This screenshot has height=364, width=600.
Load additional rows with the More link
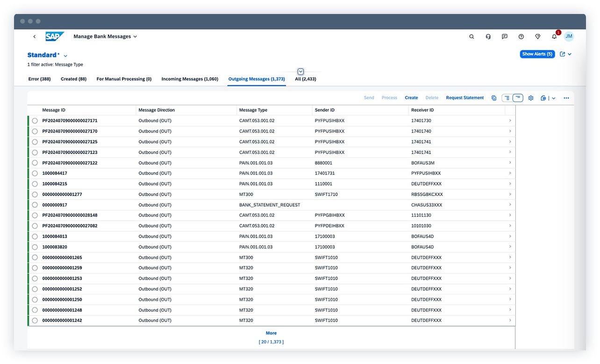271,333
